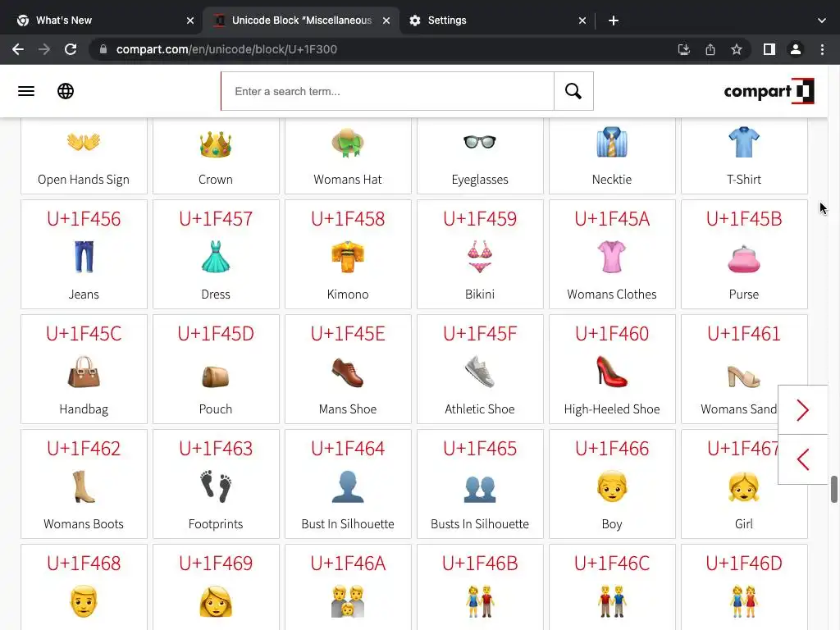Open the Bust In Silhouette emoji
Image resolution: width=840 pixels, height=630 pixels.
click(348, 484)
